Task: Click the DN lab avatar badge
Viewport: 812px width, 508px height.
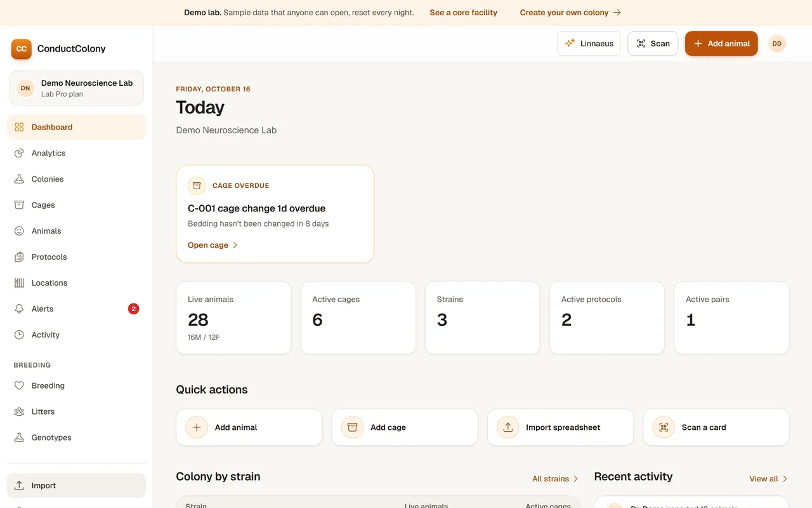Action: coord(25,88)
